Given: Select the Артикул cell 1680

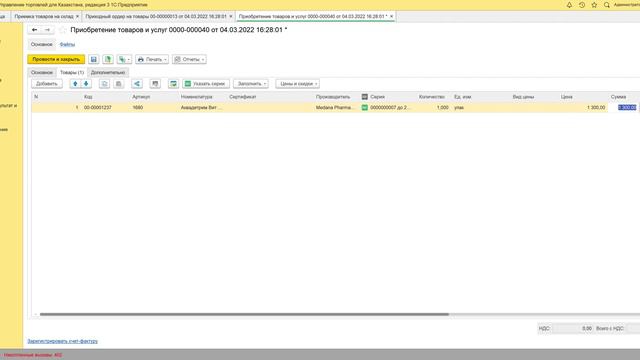Looking at the screenshot, I should click(x=138, y=107).
